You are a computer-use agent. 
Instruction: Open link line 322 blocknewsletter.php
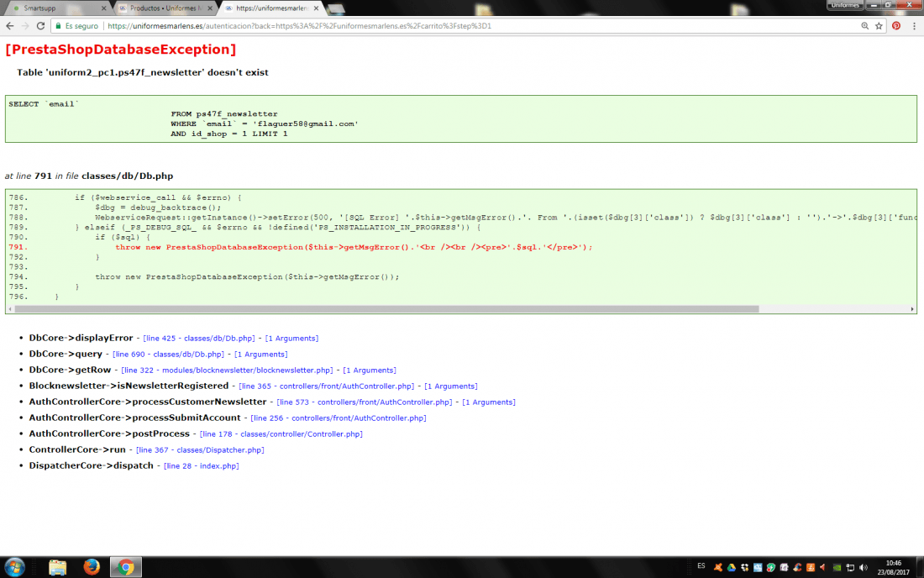(227, 370)
